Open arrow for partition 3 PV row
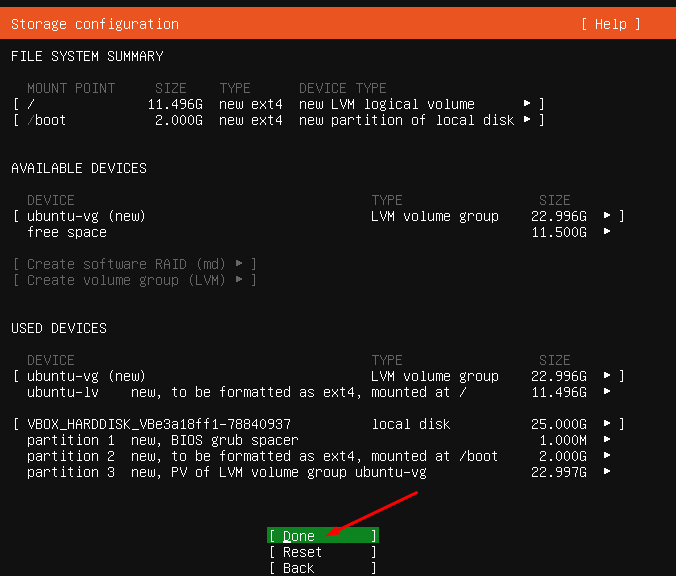The height and width of the screenshot is (576, 676). pos(607,471)
